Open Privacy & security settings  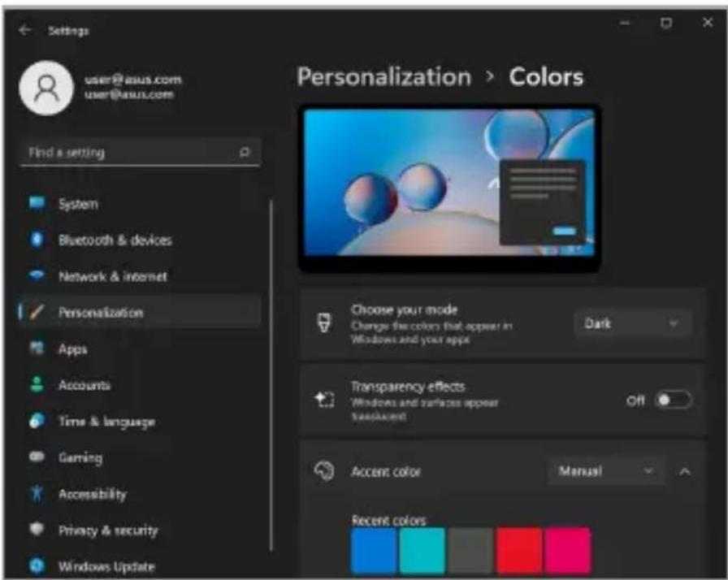[x=139, y=530]
